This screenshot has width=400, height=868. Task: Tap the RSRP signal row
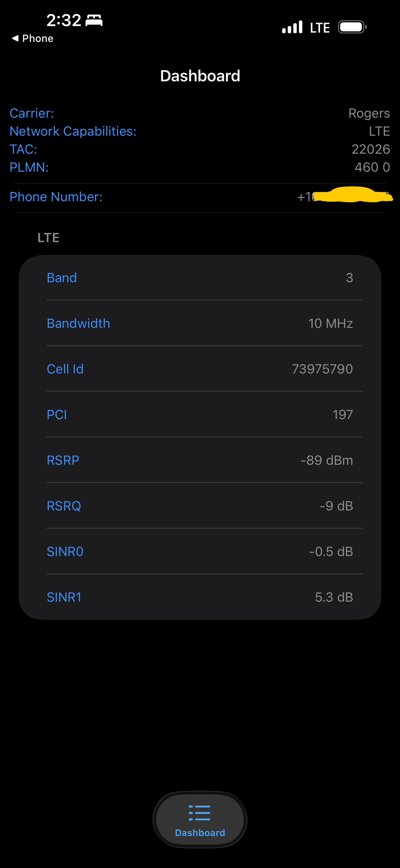[200, 460]
